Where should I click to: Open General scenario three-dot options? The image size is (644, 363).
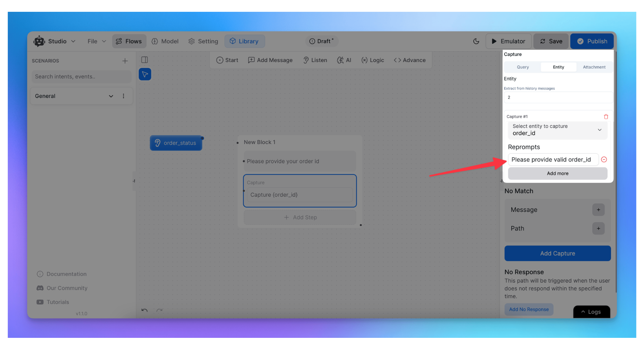(x=124, y=96)
